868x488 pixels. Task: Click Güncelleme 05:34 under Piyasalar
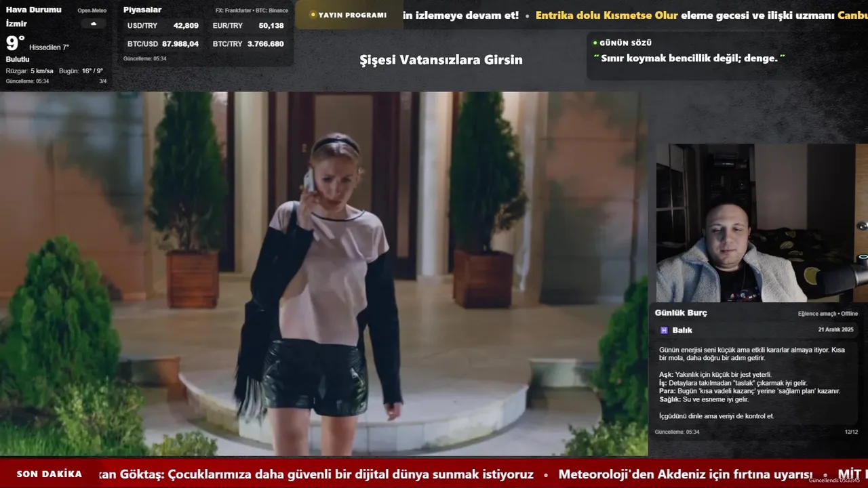point(144,58)
